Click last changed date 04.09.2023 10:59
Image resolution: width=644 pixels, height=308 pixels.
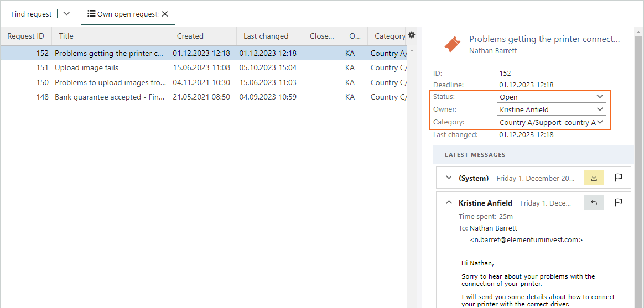click(x=268, y=97)
